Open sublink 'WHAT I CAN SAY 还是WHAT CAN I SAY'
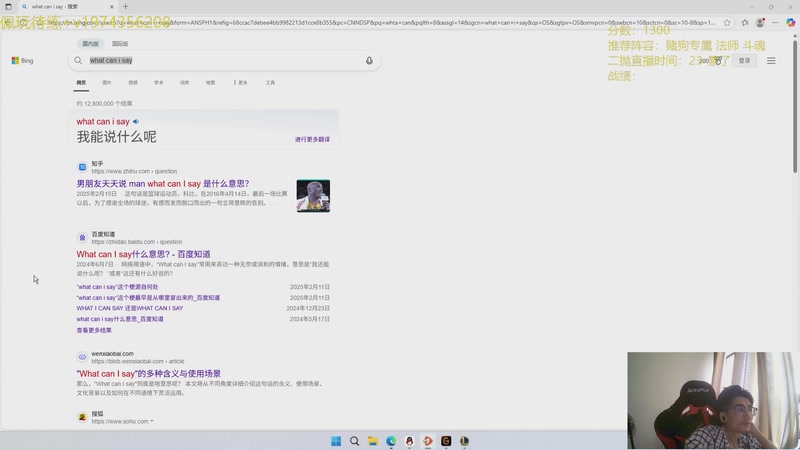The width and height of the screenshot is (800, 450). 130,308
